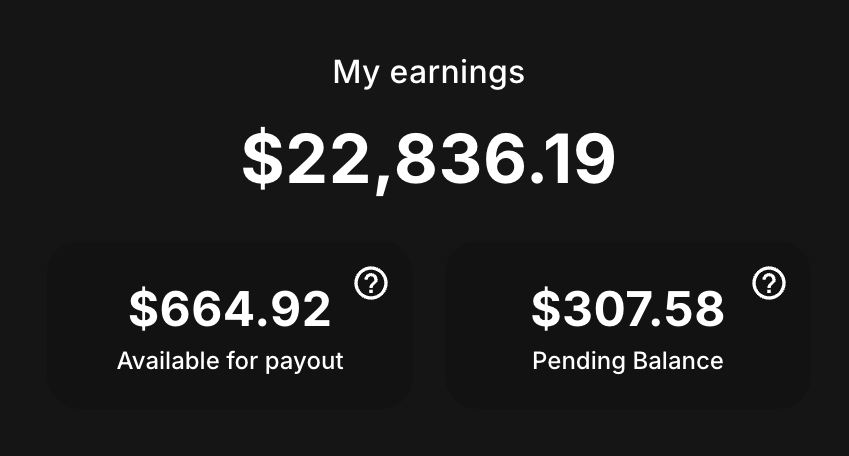Select the "Available for payout" label
Viewport: 849px width, 456px height.
click(230, 361)
